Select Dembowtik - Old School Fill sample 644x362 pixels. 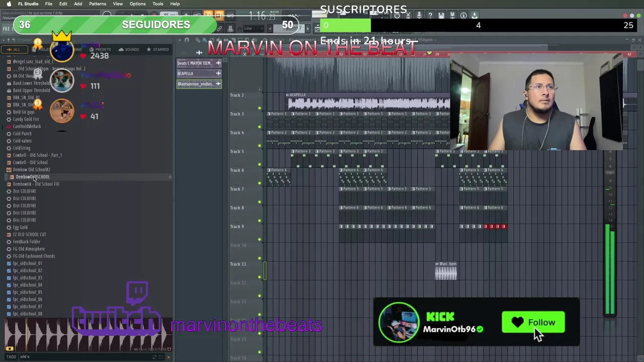click(36, 184)
